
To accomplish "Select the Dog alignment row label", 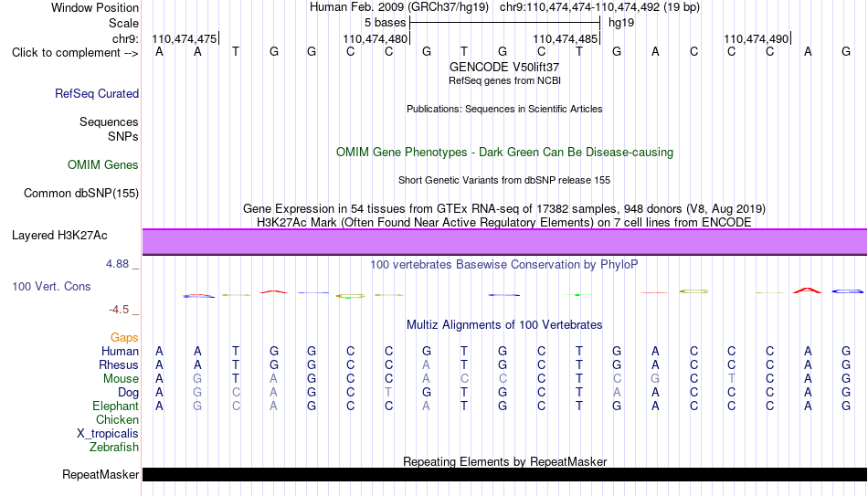I will pyautogui.click(x=129, y=393).
